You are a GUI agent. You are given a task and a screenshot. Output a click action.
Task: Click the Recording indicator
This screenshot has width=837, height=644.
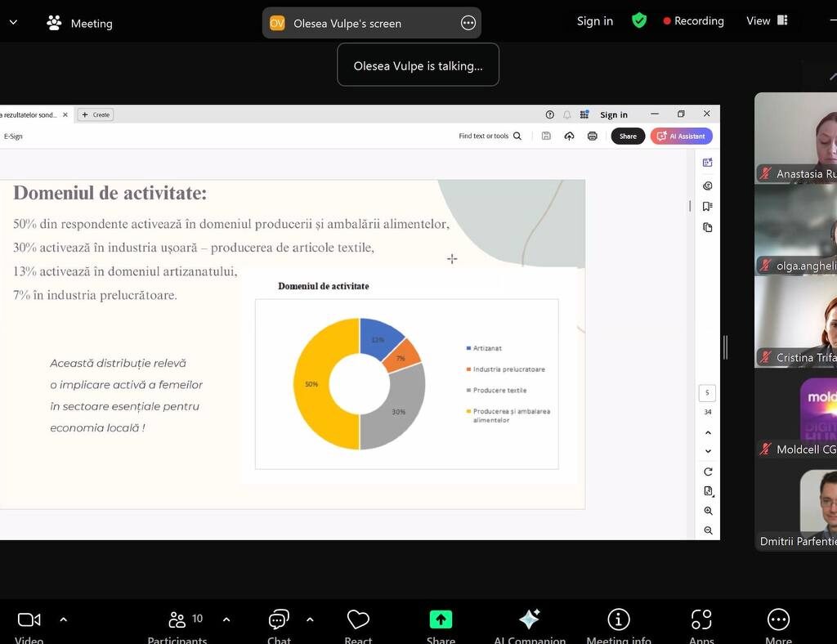(693, 21)
